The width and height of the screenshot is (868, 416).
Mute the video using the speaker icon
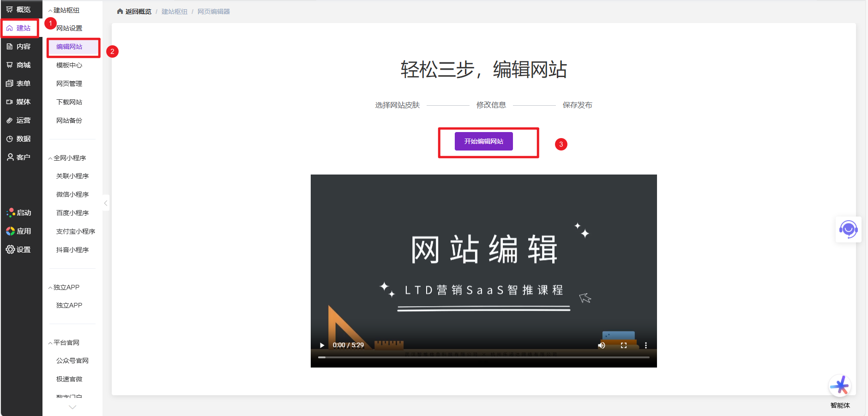(601, 345)
